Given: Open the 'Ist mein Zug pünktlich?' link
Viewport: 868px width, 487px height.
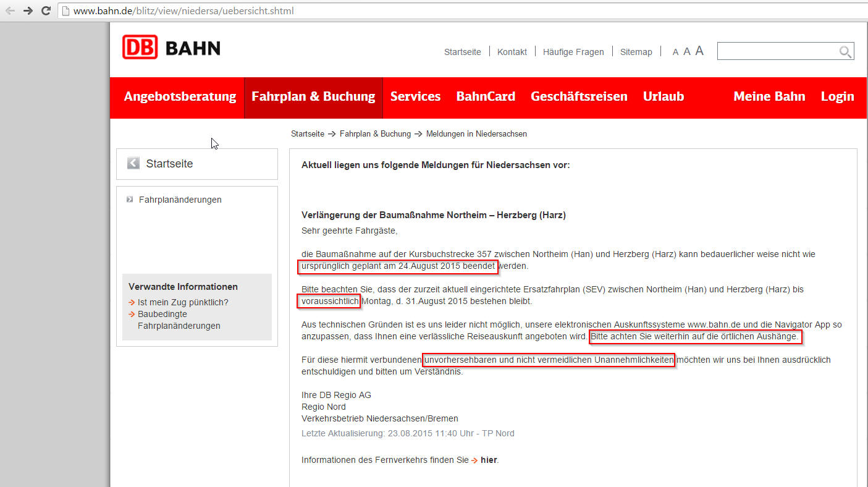Looking at the screenshot, I should pyautogui.click(x=183, y=302).
